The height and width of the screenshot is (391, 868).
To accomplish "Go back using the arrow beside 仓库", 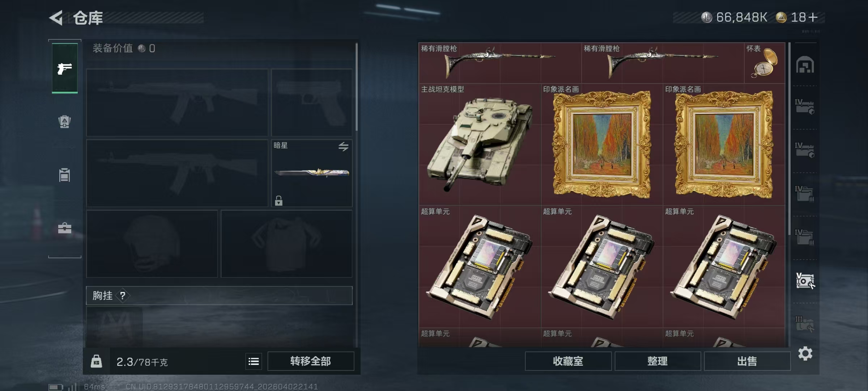I will 56,18.
